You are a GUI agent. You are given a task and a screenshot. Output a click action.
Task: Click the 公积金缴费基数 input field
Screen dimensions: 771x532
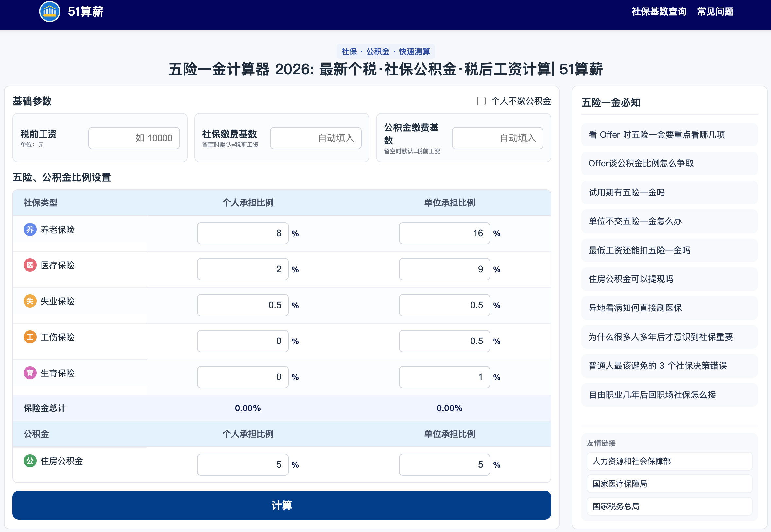(497, 138)
